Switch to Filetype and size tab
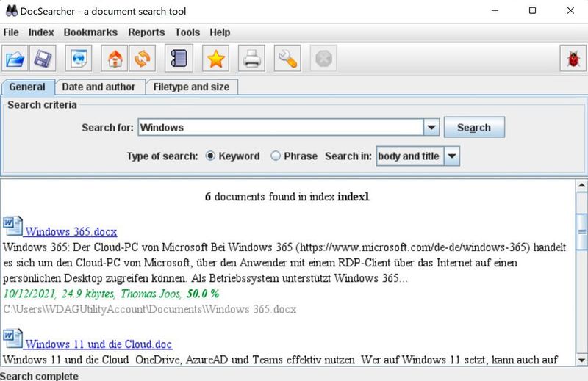 191,87
